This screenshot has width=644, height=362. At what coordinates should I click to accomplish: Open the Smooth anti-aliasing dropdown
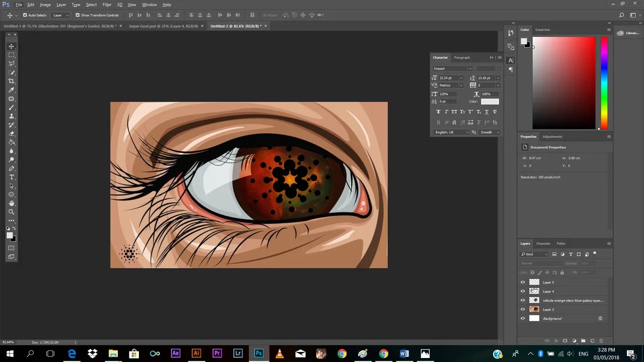pyautogui.click(x=490, y=132)
